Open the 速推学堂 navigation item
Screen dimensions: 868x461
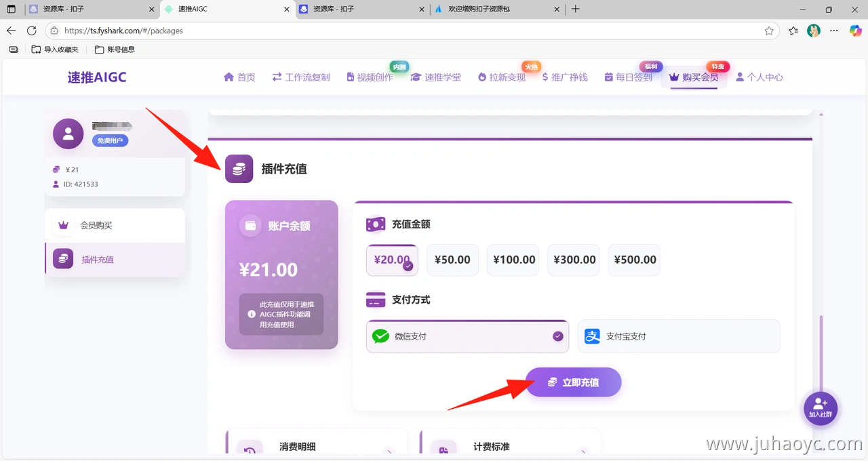[435, 77]
